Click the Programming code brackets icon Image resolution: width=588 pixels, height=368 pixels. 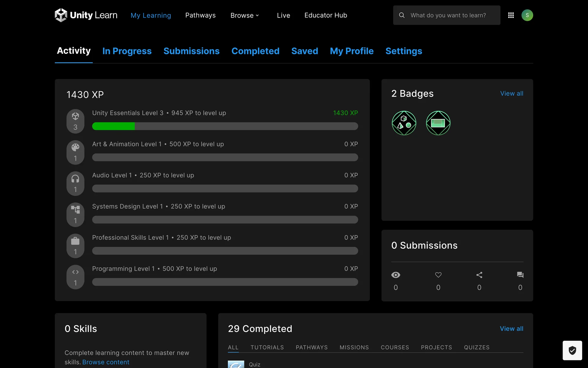[x=75, y=277]
